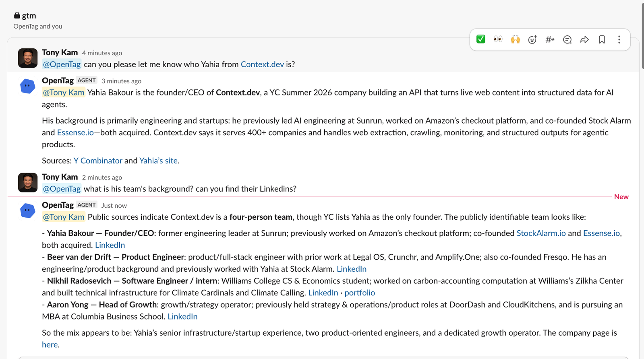React with the green checkmark emoji
This screenshot has height=359, width=644.
coord(480,39)
